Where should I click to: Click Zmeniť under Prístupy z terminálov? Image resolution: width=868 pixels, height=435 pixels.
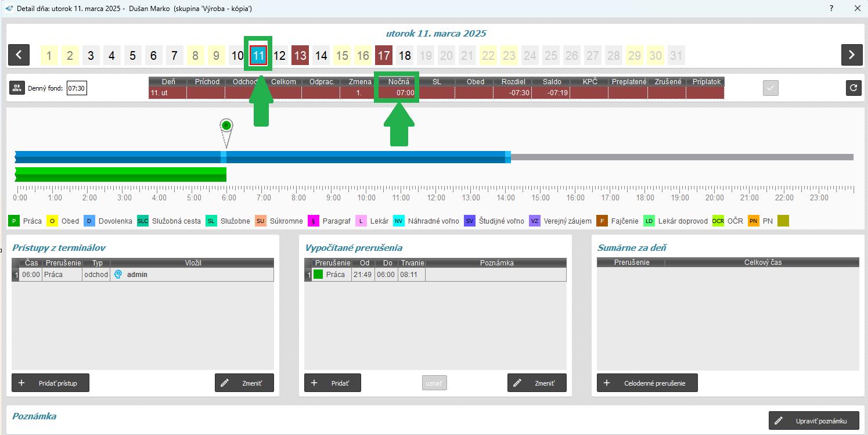tap(244, 383)
